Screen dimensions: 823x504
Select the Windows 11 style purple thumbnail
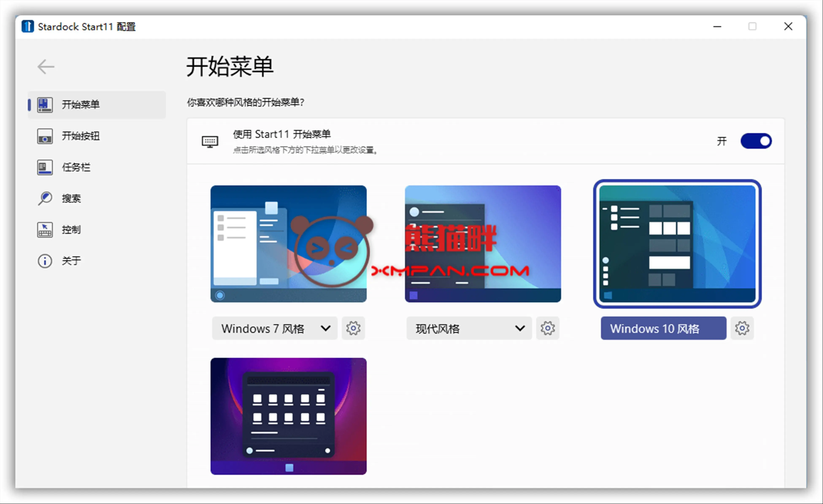pos(289,416)
